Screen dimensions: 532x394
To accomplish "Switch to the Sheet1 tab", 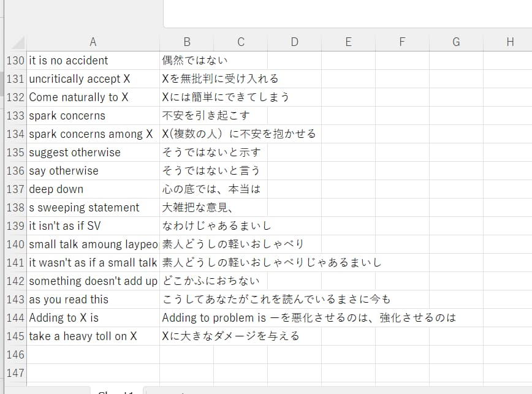I will pyautogui.click(x=116, y=392).
